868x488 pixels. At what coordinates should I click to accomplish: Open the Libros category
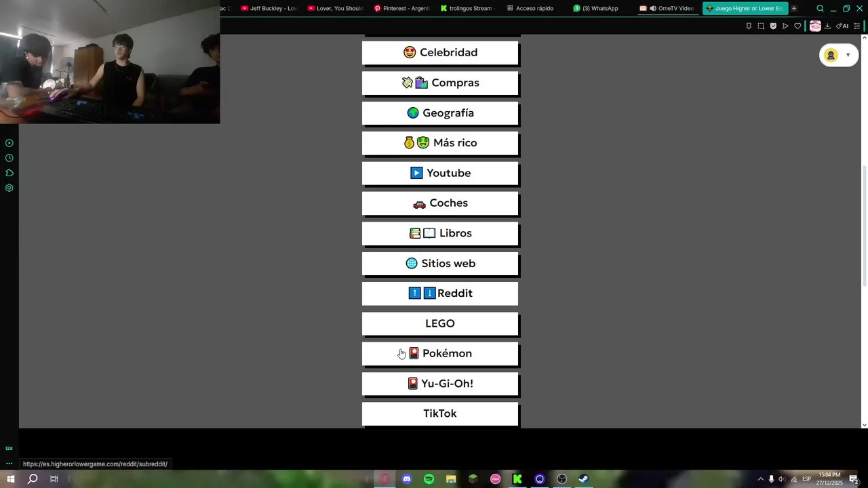pos(440,233)
